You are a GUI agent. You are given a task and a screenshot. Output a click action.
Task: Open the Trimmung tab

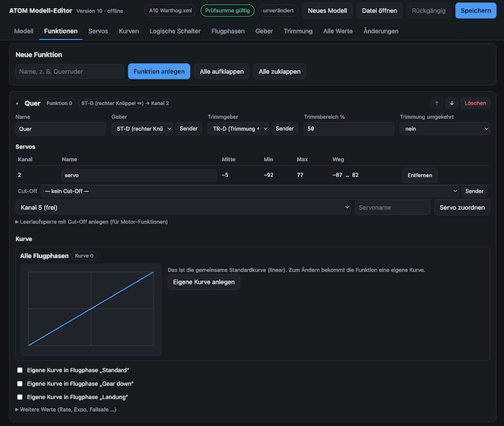pos(298,31)
